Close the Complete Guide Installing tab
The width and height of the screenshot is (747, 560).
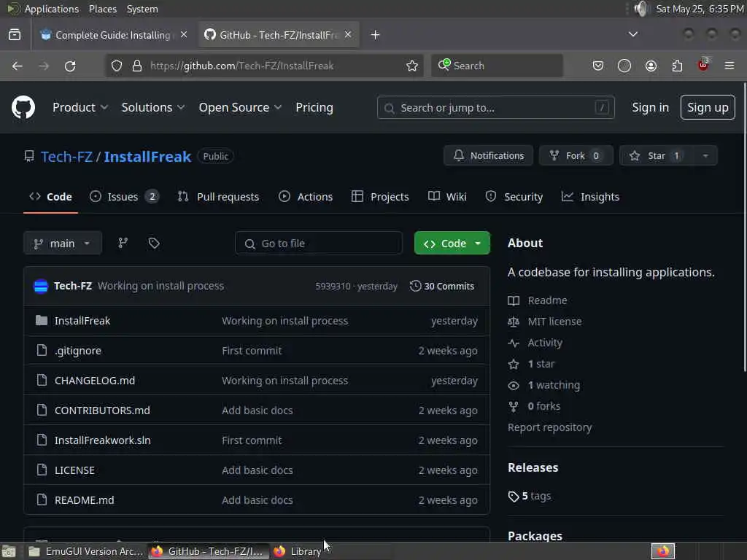point(184,35)
